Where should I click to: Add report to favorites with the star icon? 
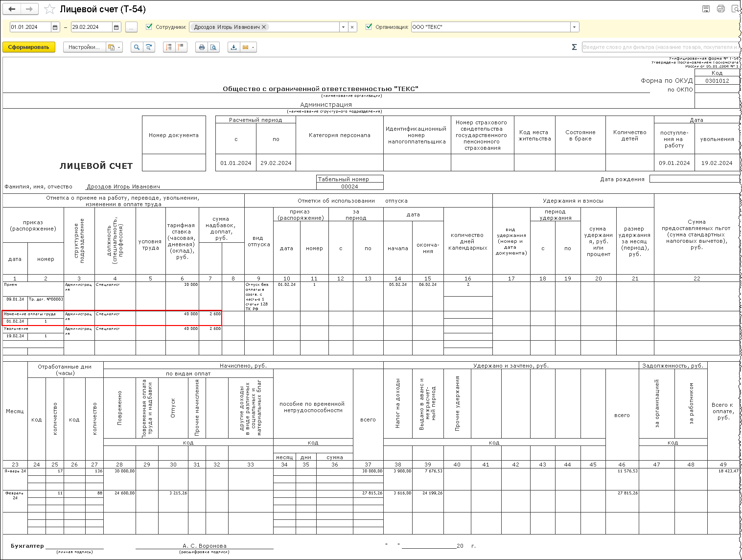point(49,9)
